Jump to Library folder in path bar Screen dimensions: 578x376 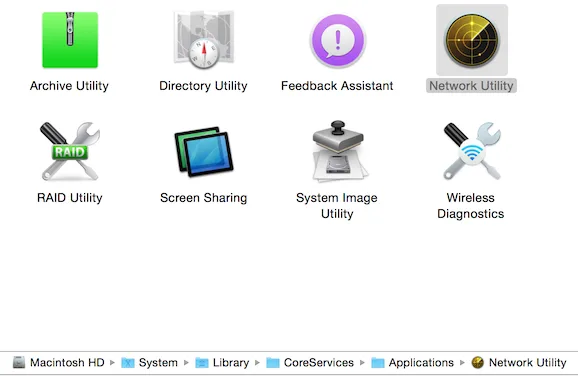pos(222,363)
